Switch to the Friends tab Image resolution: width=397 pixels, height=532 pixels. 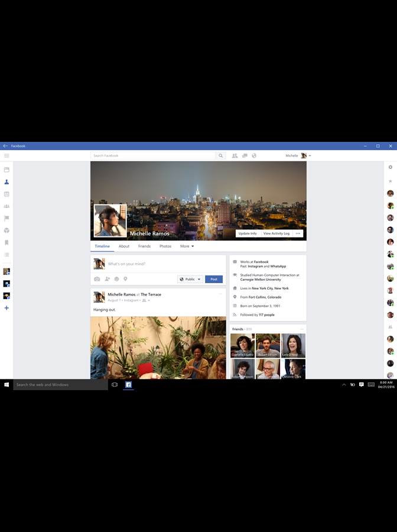(144, 246)
